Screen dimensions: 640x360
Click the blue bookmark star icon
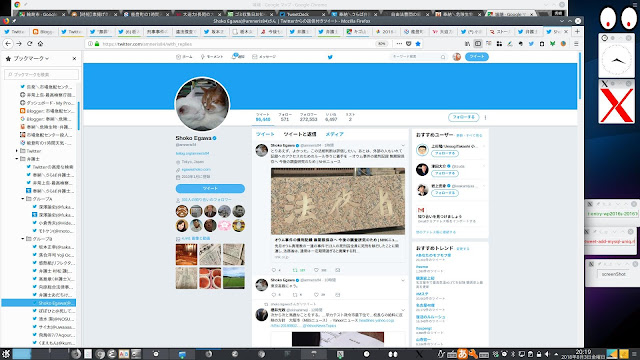[x=418, y=44]
